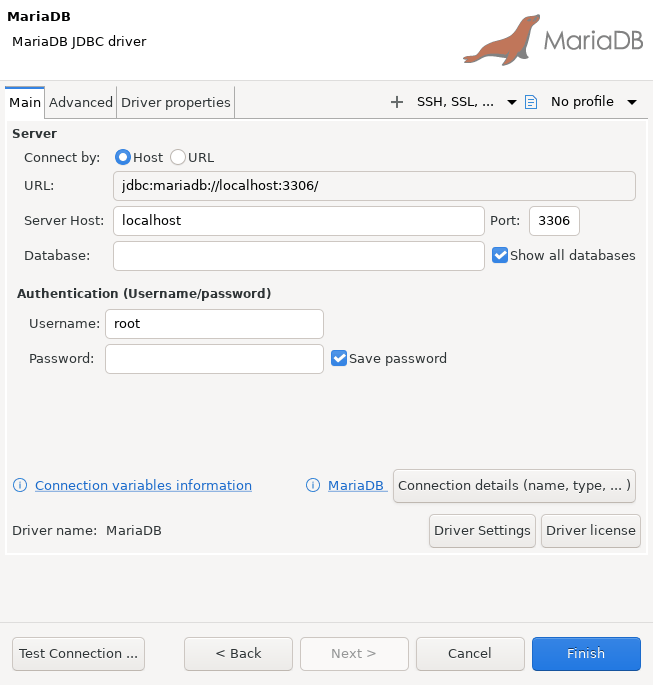Open the SSH, SSL dropdown arrow
Viewport: 653px width, 685px height.
tap(511, 102)
